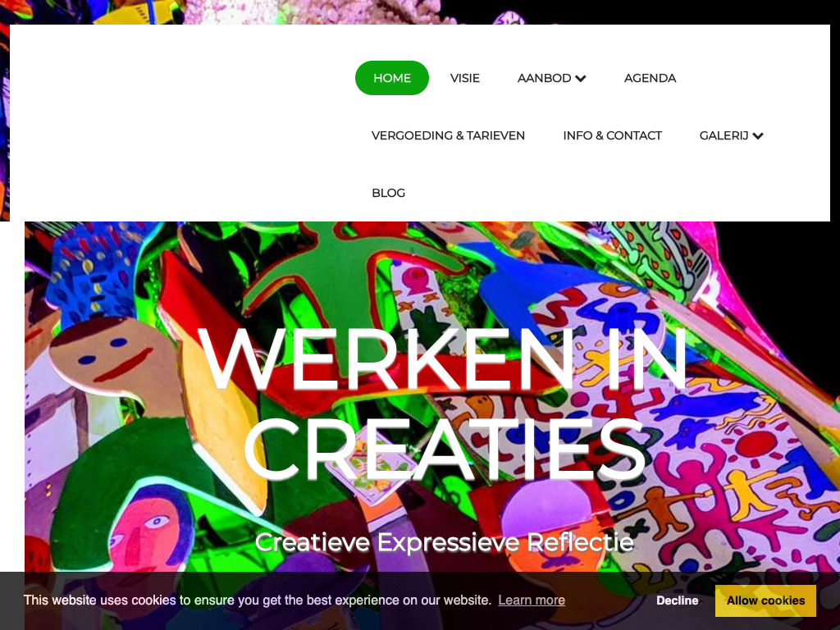840x630 pixels.
Task: Open INFO & CONTACT page
Action: 612,135
